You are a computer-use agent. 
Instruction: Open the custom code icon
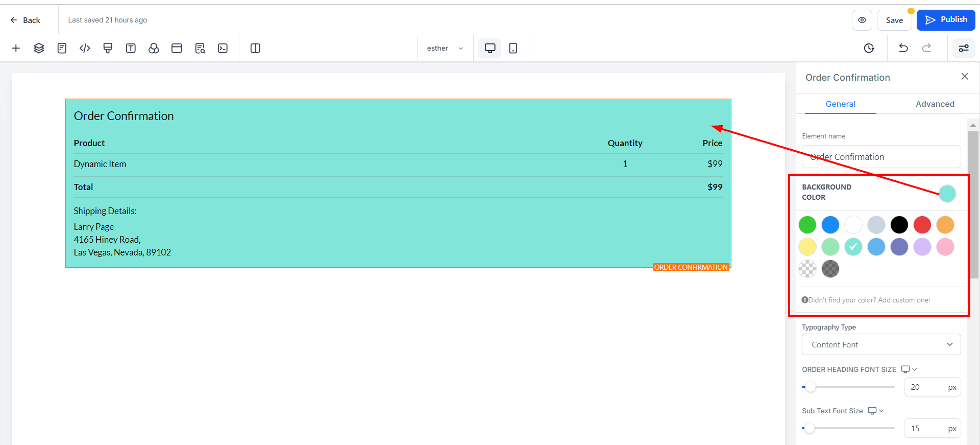(85, 48)
